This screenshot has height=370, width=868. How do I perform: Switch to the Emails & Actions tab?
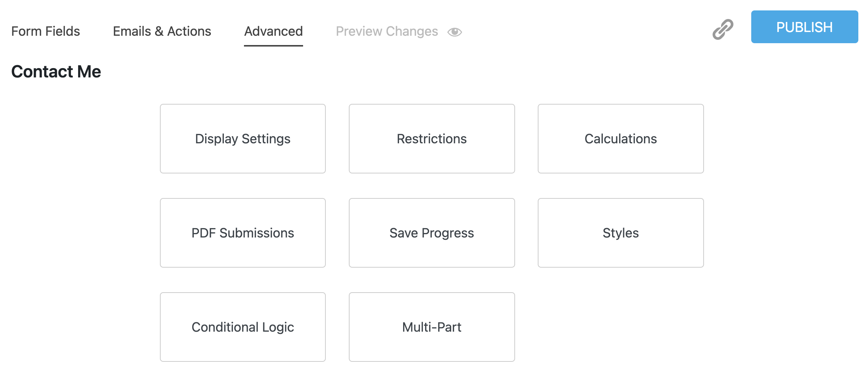point(162,31)
